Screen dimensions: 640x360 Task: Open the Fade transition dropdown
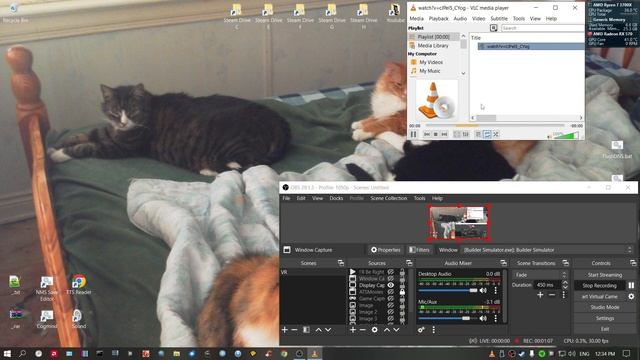(x=540, y=275)
